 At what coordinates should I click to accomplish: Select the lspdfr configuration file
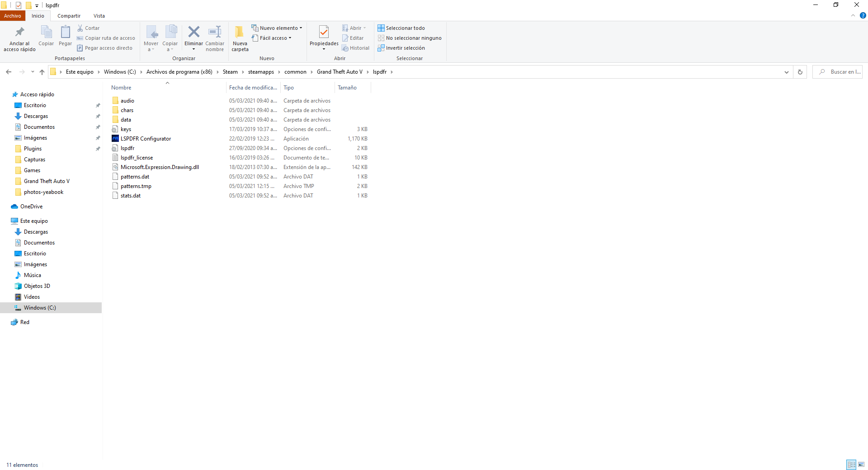pos(127,148)
